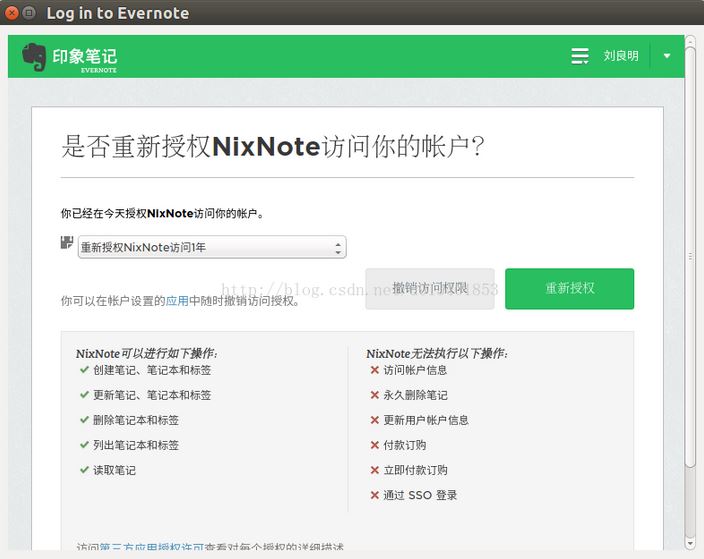Open the hamburger menu icon in header
The height and width of the screenshot is (559, 704).
(x=580, y=56)
